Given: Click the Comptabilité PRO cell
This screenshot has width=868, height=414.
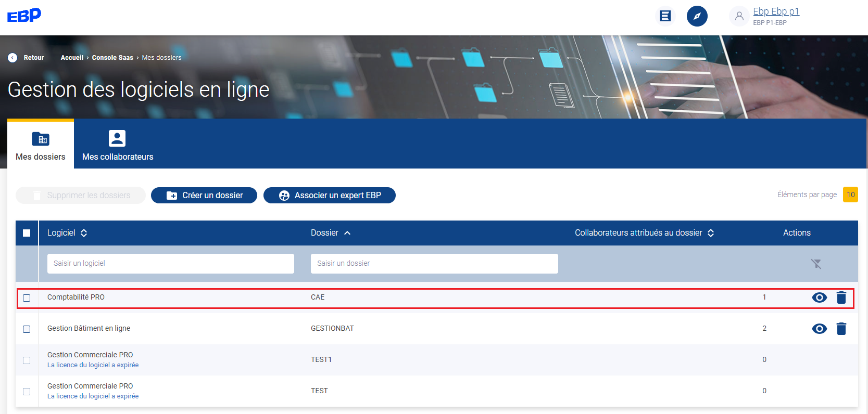Looking at the screenshot, I should [76, 297].
